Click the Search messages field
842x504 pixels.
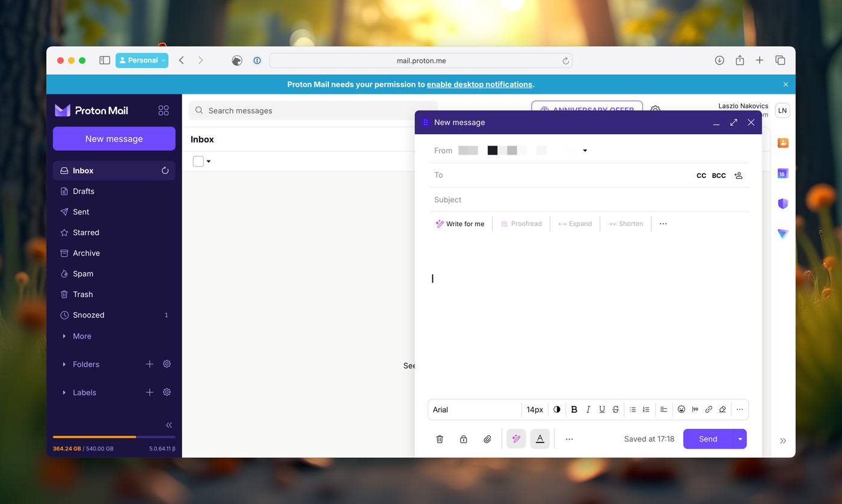[313, 111]
